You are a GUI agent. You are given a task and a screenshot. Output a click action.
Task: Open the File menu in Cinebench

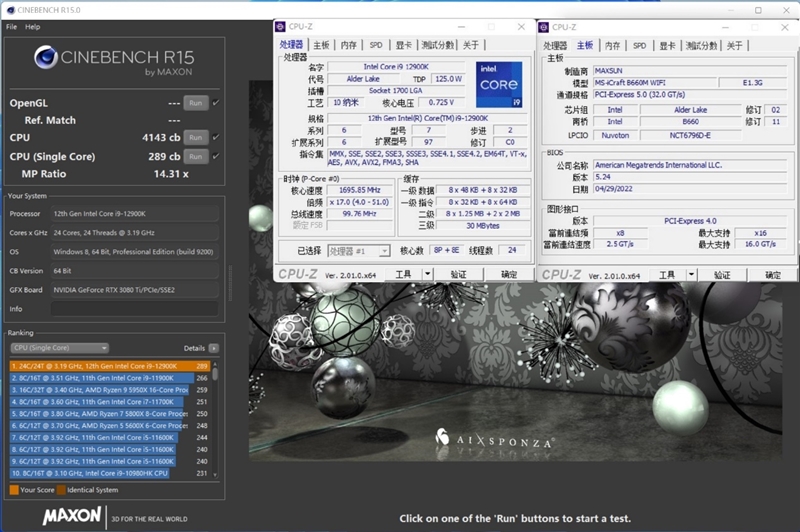[11, 27]
